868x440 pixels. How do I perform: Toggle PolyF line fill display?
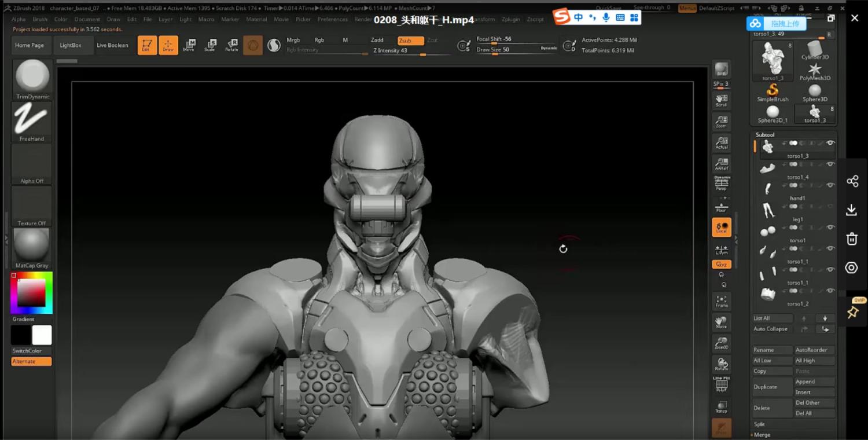(722, 384)
